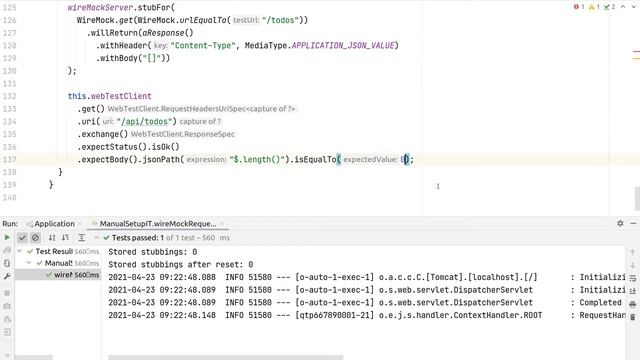Toggle the show ignored tests button
The image size is (640, 360).
36,238
